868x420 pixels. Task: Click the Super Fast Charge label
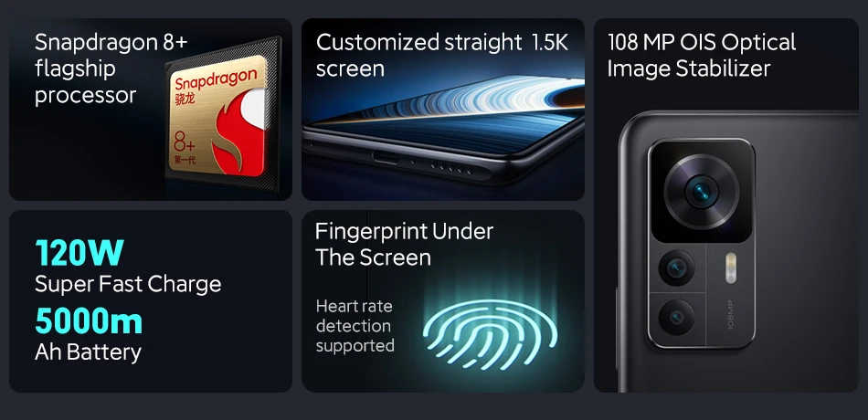[128, 284]
